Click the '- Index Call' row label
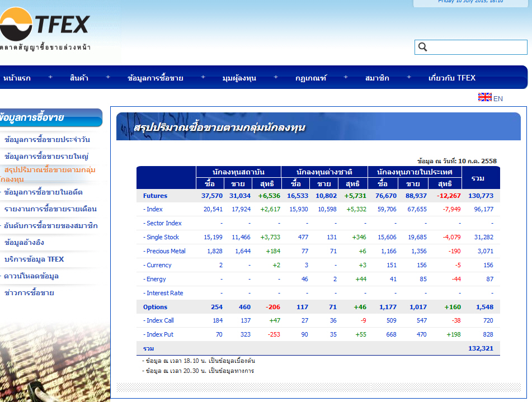This screenshot has height=402, width=532. click(158, 320)
